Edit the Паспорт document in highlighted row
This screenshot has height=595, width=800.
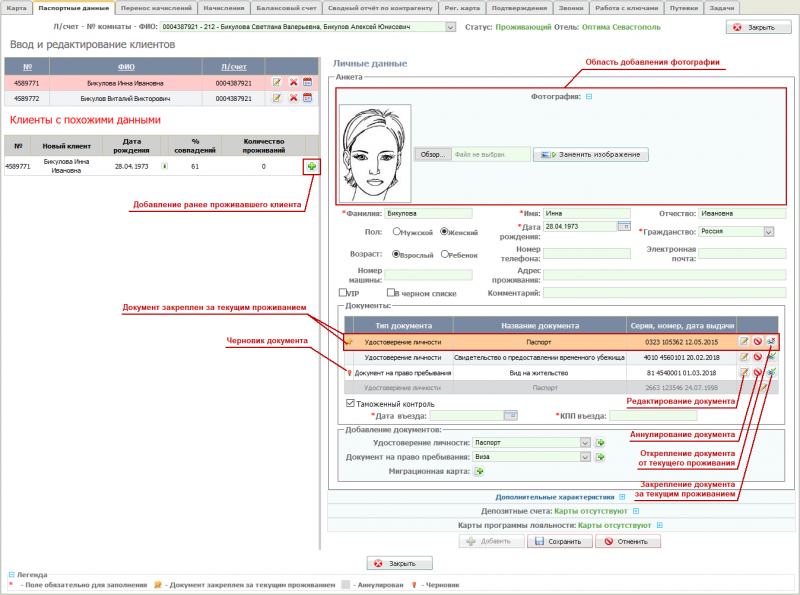coord(744,341)
